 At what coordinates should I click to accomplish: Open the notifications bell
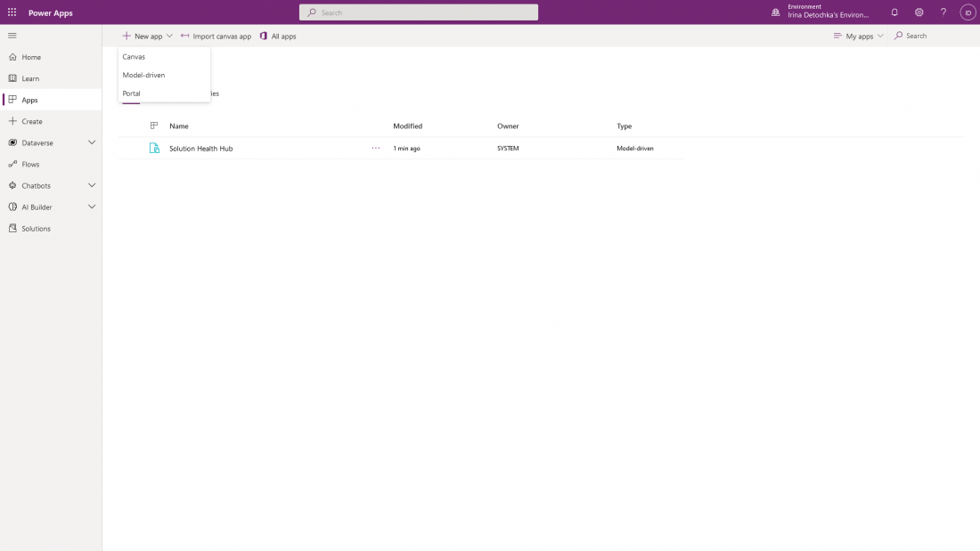894,12
